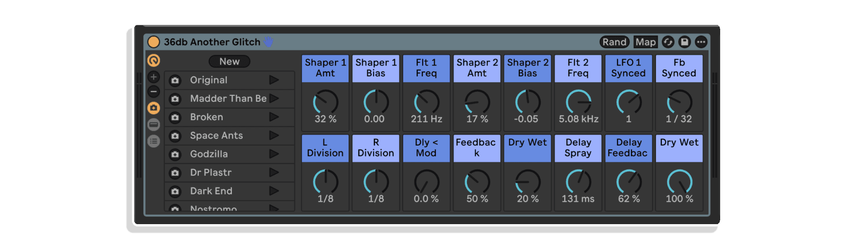The height and width of the screenshot is (249, 868).
Task: Click the Shaper 1 Amt macro label
Action: pos(325,68)
